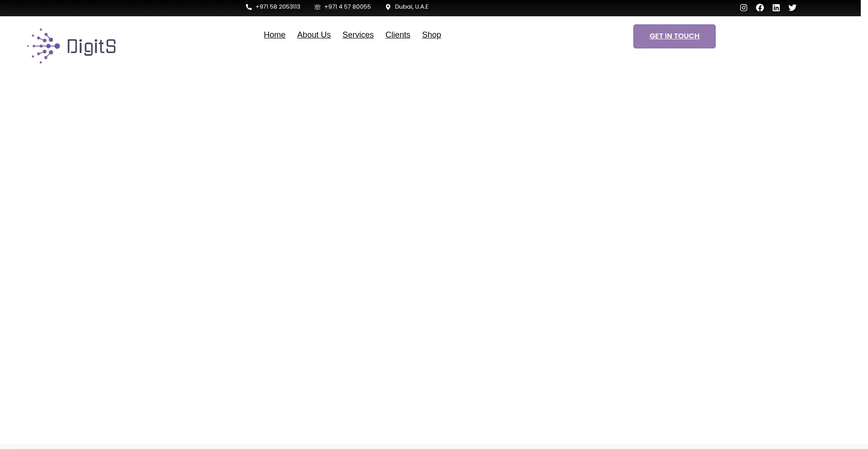Screen dimensions: 868x449
Task: Open the Instagram profile icon
Action: [743, 8]
